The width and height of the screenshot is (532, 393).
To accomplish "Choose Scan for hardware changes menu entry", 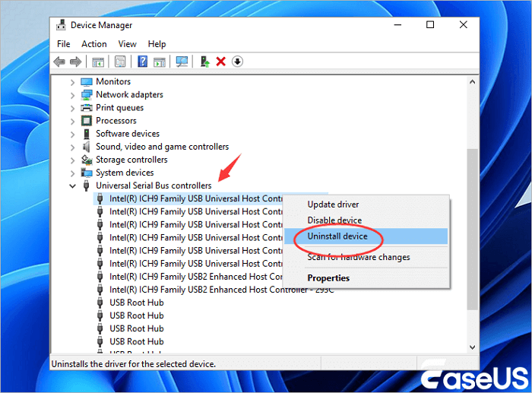I will (366, 257).
